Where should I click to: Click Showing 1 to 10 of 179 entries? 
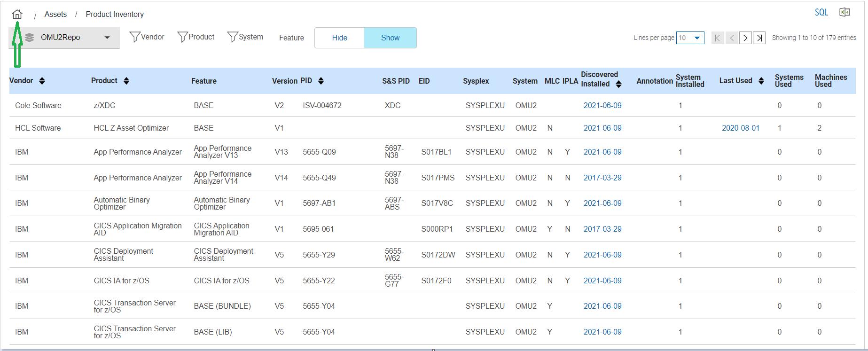tap(814, 38)
